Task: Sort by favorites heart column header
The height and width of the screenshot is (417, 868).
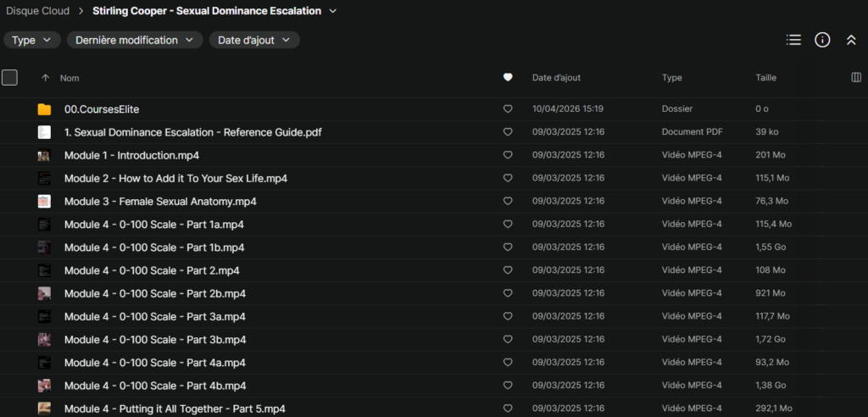Action: point(508,77)
